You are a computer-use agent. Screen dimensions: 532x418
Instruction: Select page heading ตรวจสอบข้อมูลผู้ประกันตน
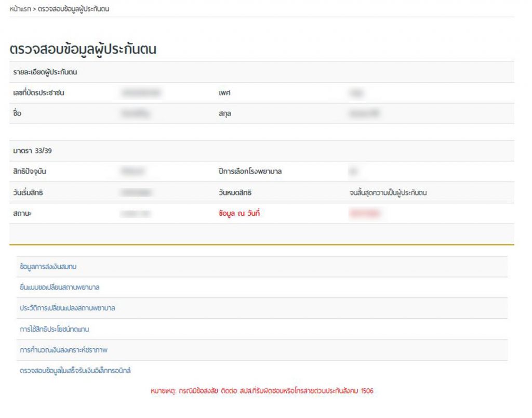pos(83,49)
